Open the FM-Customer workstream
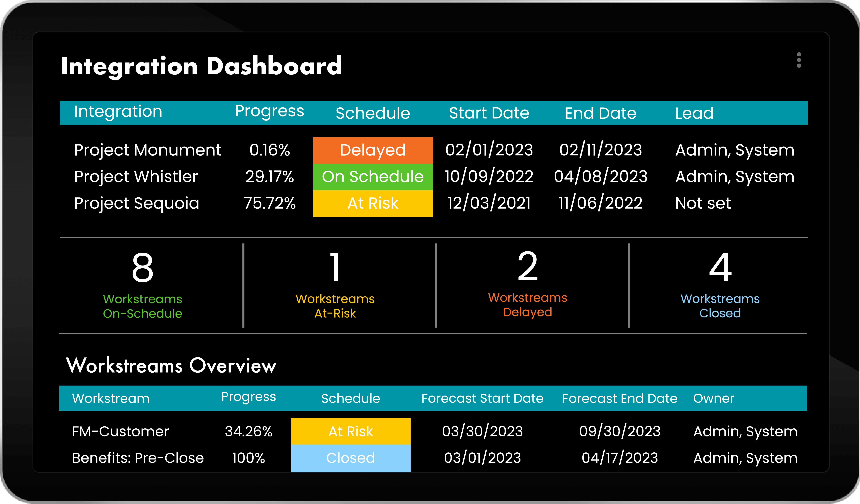Viewport: 860px width, 504px height. click(120, 431)
